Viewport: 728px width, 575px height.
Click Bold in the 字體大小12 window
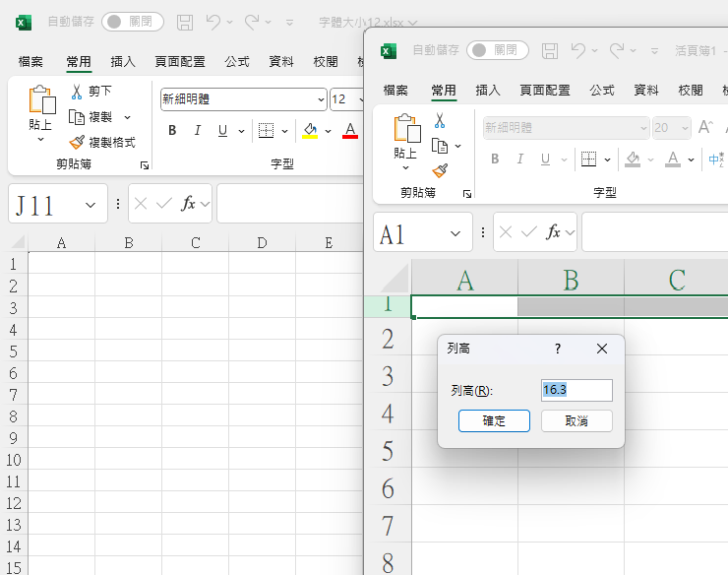pyautogui.click(x=172, y=131)
